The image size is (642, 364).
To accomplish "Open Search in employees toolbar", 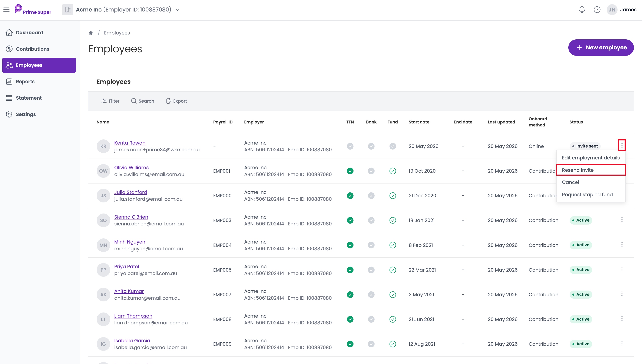I will coord(142,101).
